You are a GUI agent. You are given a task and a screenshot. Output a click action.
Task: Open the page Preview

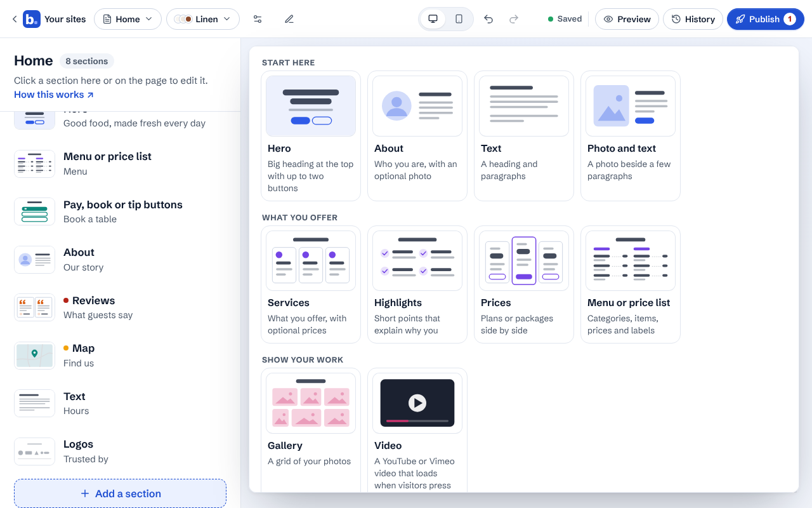(627, 19)
